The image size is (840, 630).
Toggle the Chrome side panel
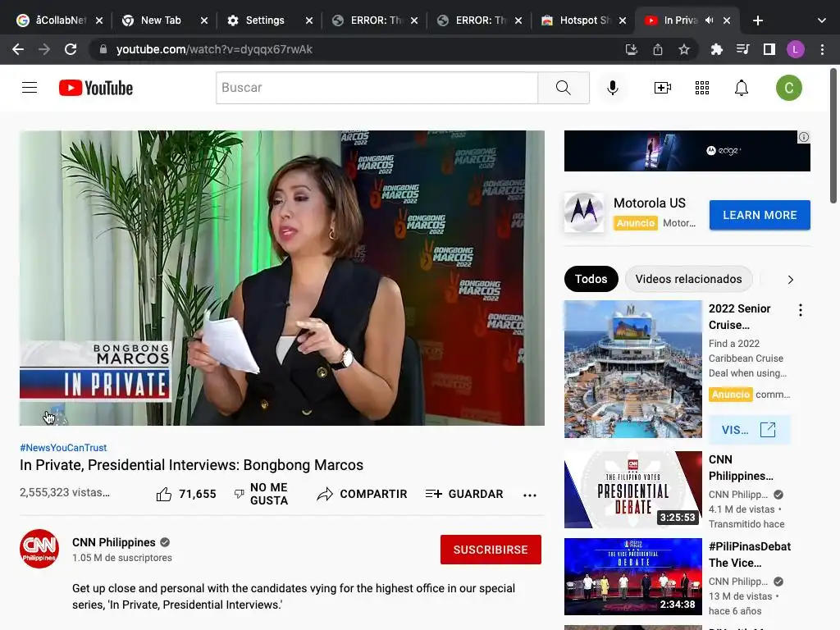click(x=769, y=49)
